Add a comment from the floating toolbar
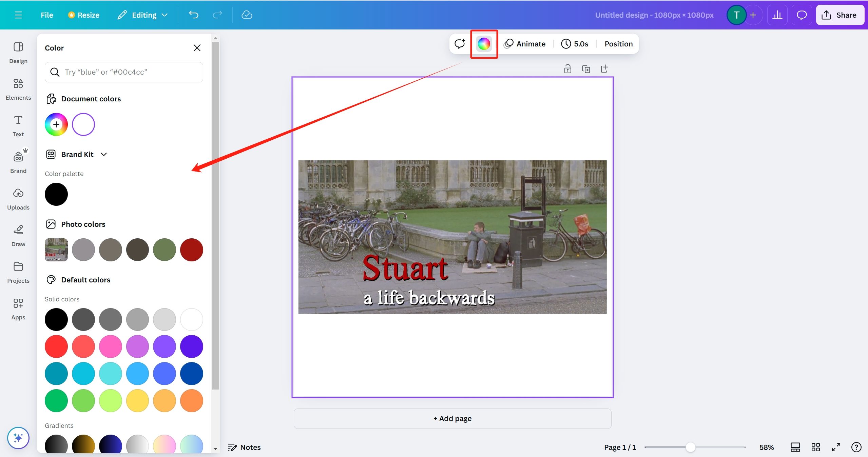The height and width of the screenshot is (457, 868). 460,44
